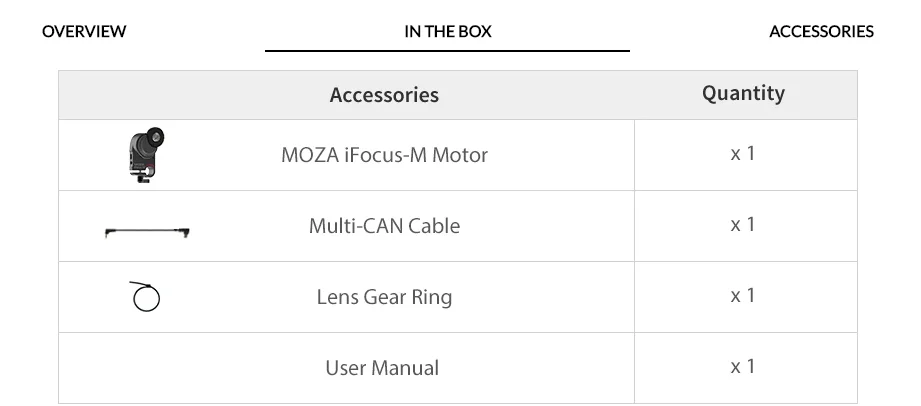Click the User Manual label
The width and height of the screenshot is (921, 406).
(382, 368)
